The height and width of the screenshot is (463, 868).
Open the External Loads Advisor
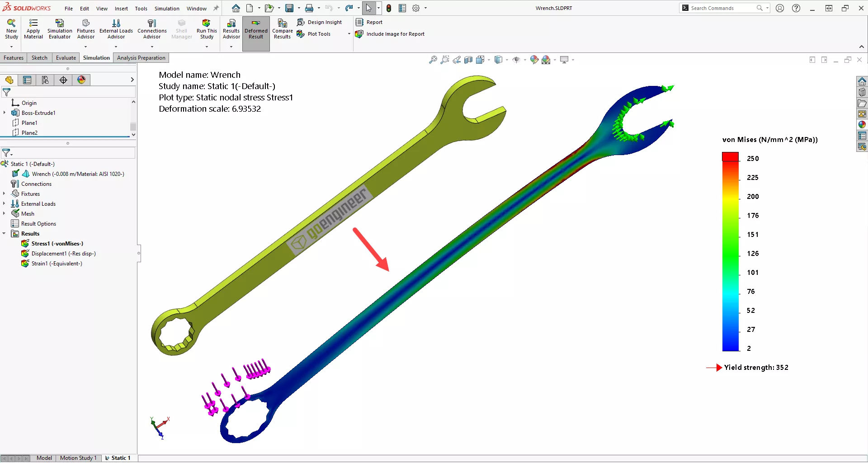(x=116, y=28)
